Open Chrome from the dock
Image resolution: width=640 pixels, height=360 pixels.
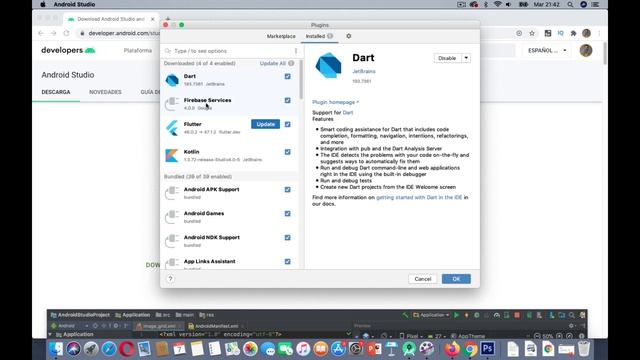tap(470, 349)
